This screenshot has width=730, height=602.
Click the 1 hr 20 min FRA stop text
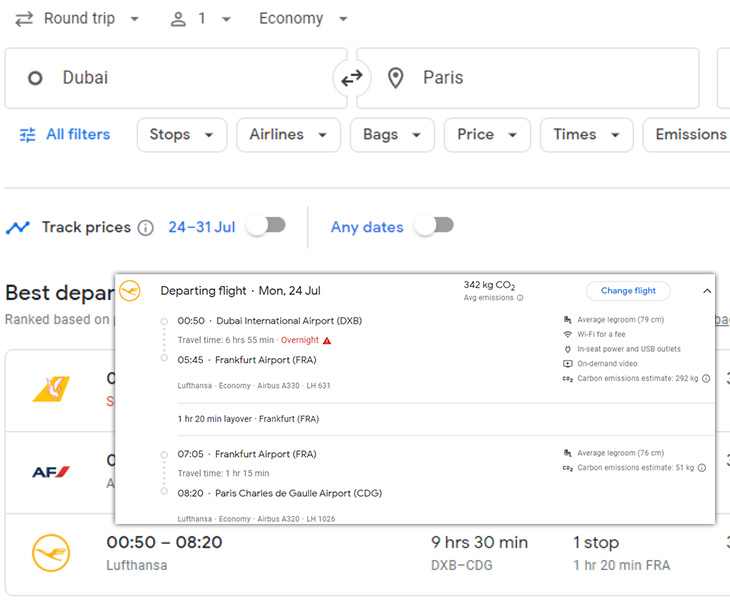(x=622, y=565)
